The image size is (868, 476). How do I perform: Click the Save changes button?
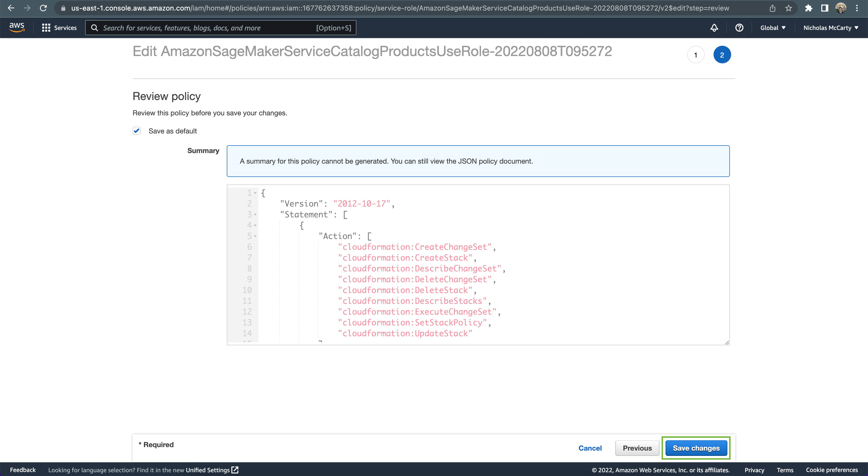pyautogui.click(x=696, y=448)
